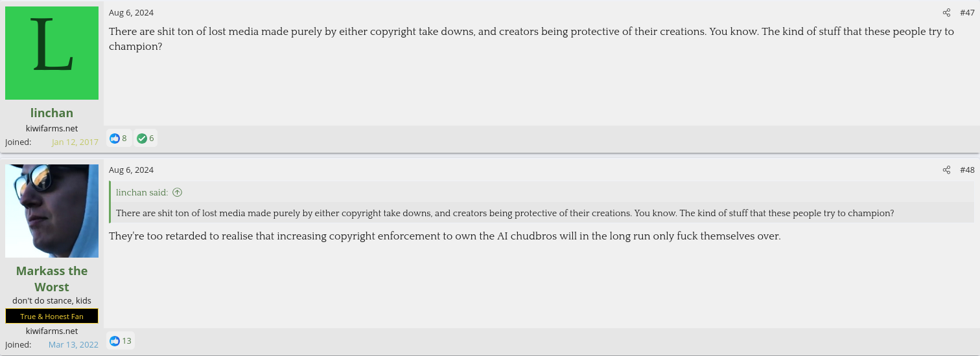Click the green checkmark reaction icon
Viewport: 980px width, 356px height.
142,138
